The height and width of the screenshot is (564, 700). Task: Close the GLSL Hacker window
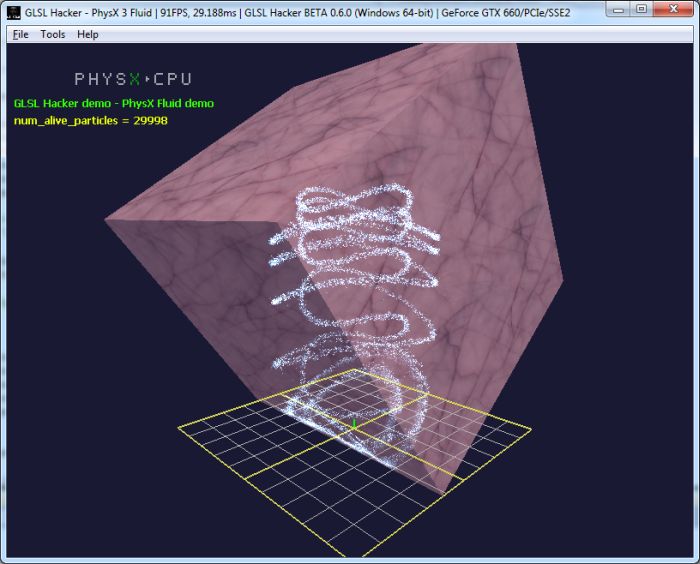[673, 9]
